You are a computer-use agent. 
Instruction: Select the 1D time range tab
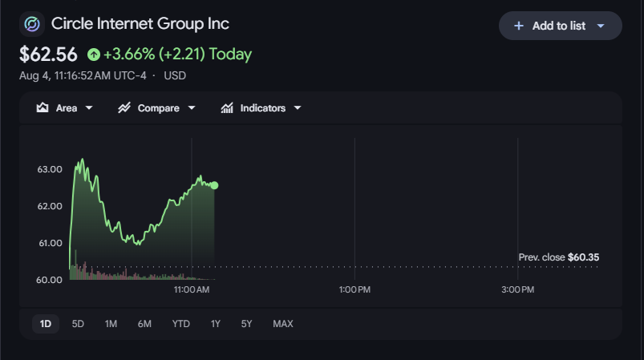coord(46,324)
